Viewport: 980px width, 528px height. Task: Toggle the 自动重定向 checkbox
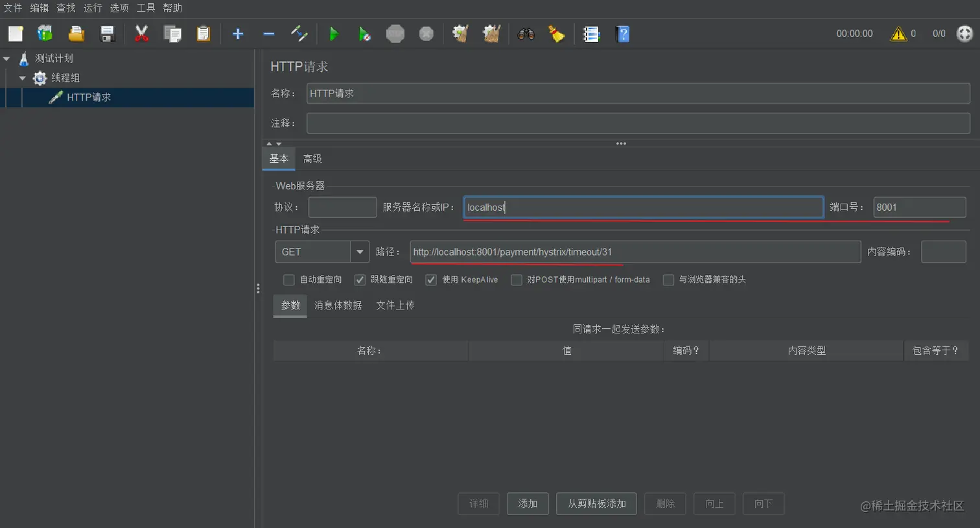pyautogui.click(x=289, y=280)
